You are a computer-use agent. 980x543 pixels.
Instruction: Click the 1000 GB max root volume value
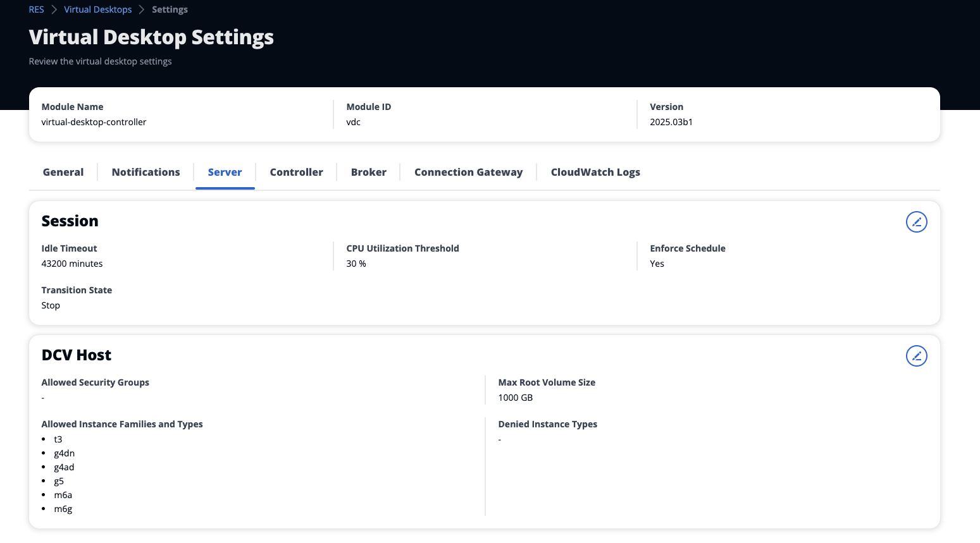515,398
